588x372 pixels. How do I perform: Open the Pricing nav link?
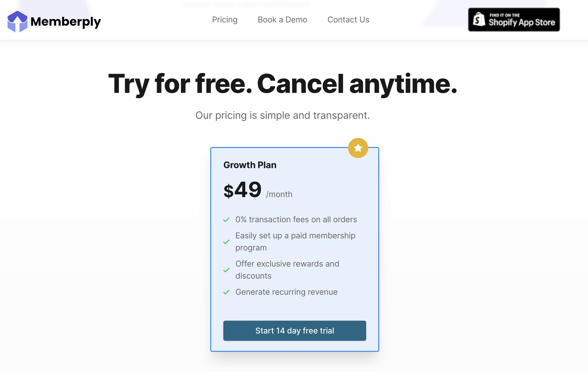click(x=225, y=20)
